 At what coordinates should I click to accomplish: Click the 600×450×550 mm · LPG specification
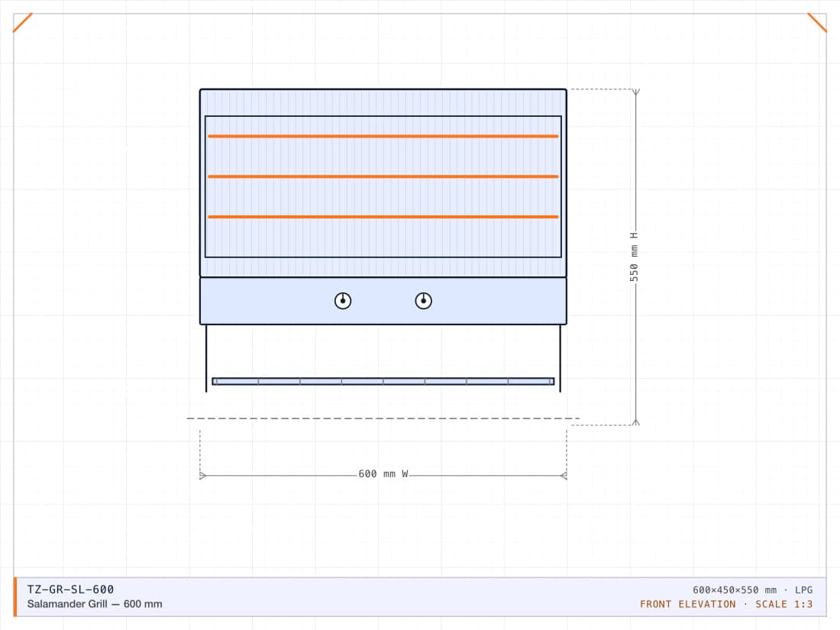[752, 590]
